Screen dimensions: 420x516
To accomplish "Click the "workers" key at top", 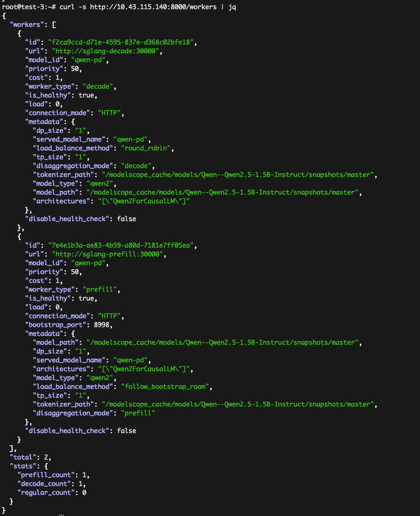I will pyautogui.click(x=27, y=25).
